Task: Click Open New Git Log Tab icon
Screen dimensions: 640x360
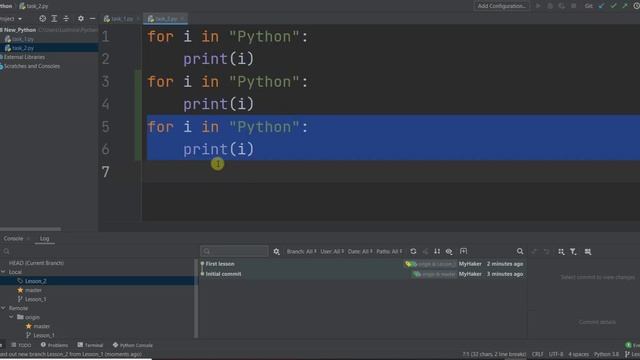Action: pos(463,251)
